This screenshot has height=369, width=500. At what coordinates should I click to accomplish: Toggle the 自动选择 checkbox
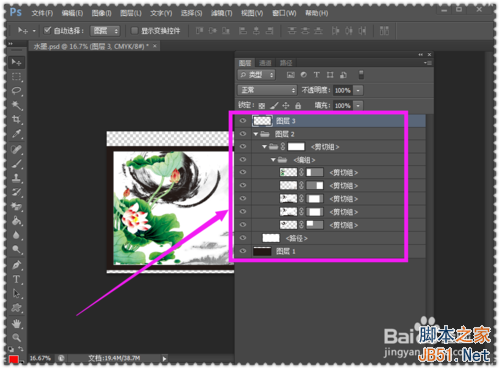pos(47,30)
